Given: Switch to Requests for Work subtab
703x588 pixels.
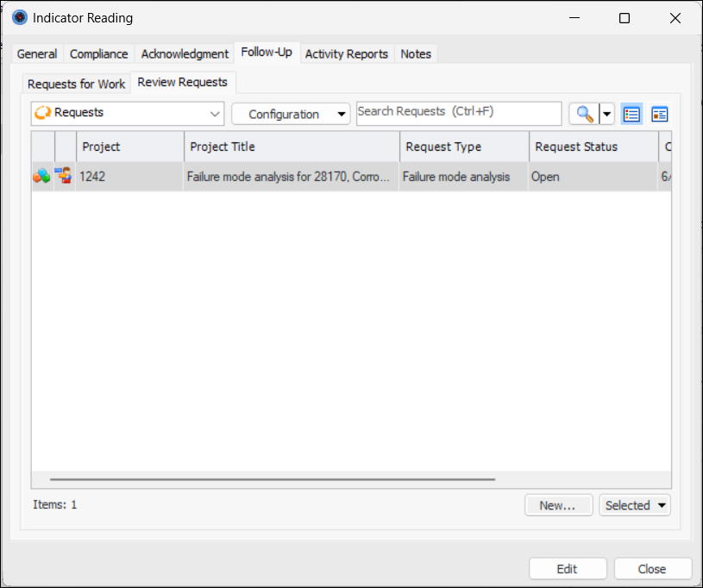Looking at the screenshot, I should 76,84.
